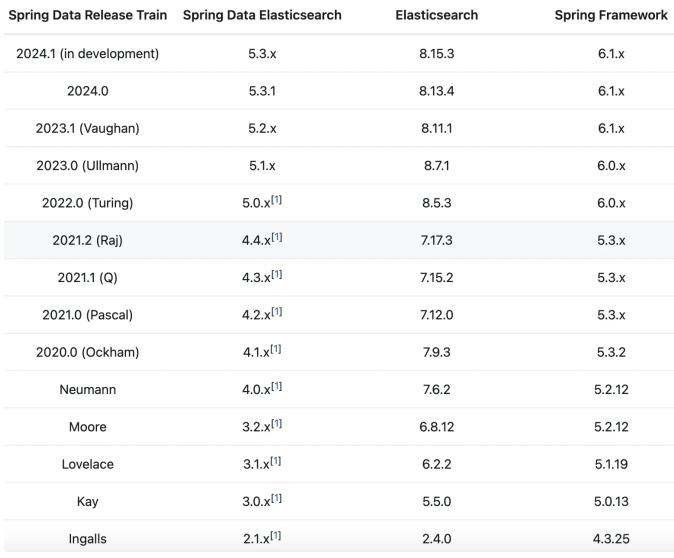Open footnote [1] link beside 4.0.x
This screenshot has width=674, height=558.
pyautogui.click(x=277, y=386)
